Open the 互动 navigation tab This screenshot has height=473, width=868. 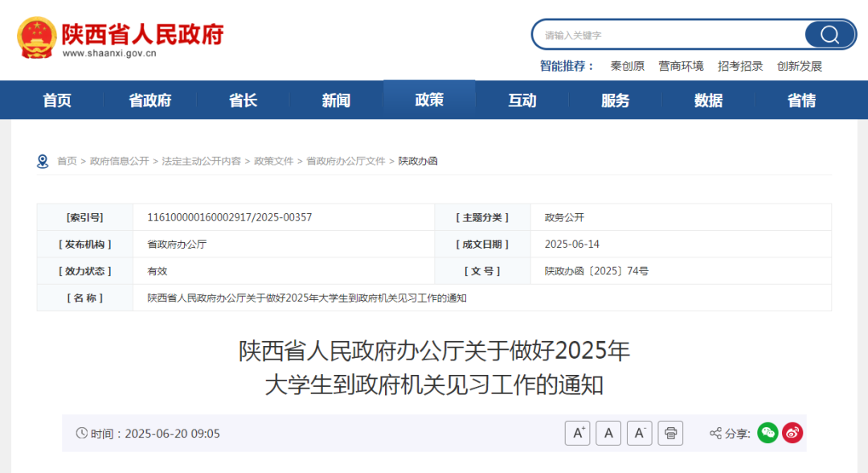(522, 101)
